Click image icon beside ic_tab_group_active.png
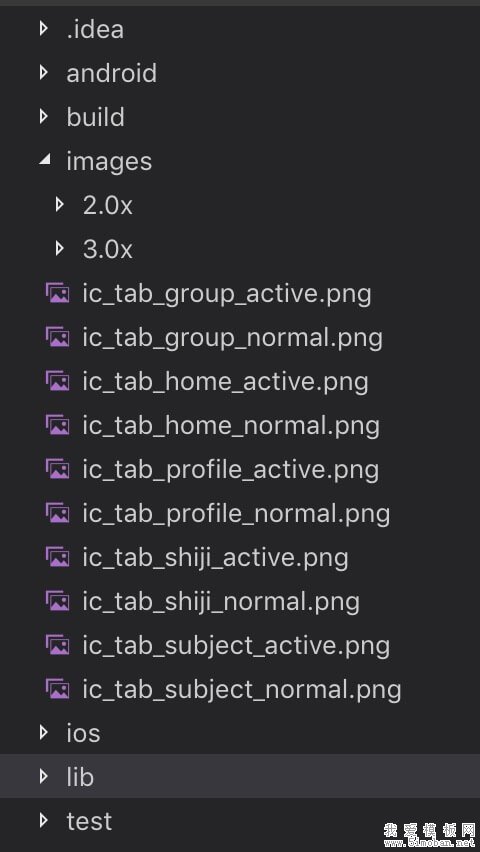480x852 pixels. point(58,293)
